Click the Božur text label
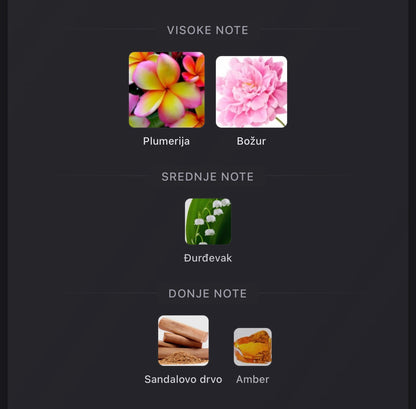The width and height of the screenshot is (416, 409). (x=251, y=141)
